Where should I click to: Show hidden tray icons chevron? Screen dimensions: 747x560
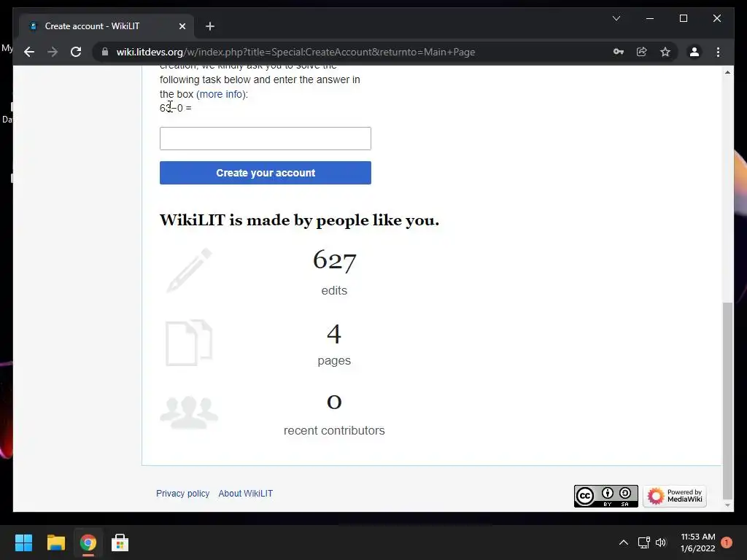point(623,542)
